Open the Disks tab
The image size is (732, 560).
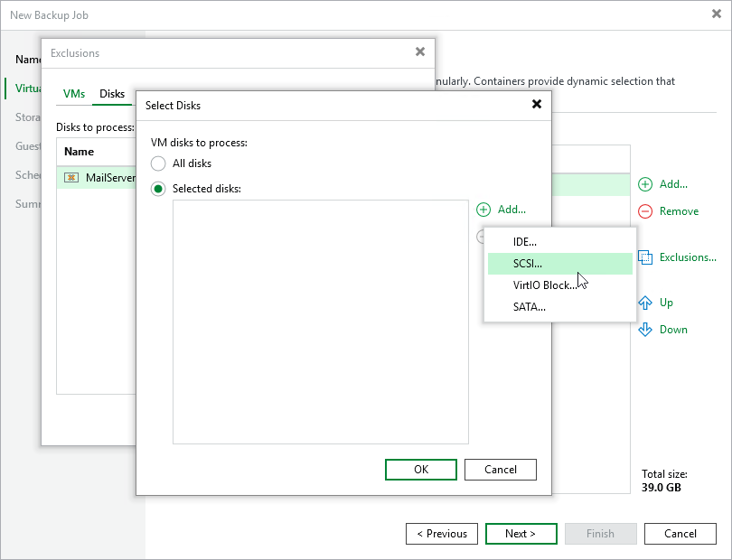click(x=113, y=93)
